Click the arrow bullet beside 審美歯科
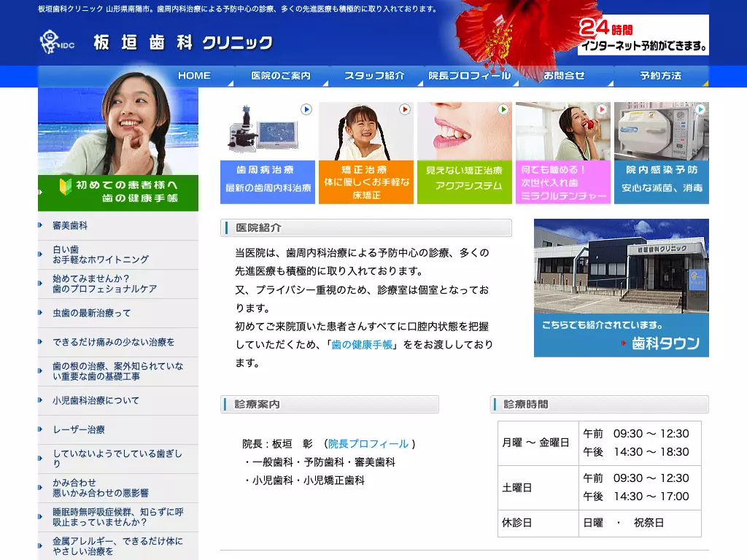The image size is (747, 560). point(41,225)
